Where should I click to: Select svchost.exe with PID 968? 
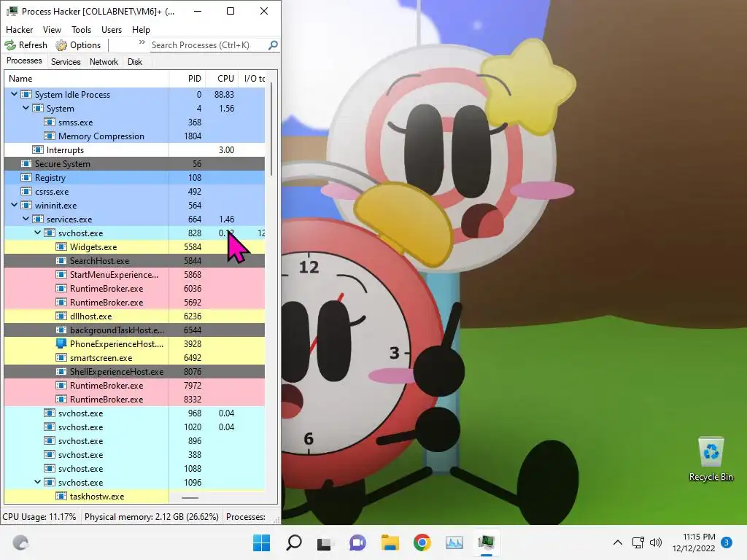click(80, 413)
